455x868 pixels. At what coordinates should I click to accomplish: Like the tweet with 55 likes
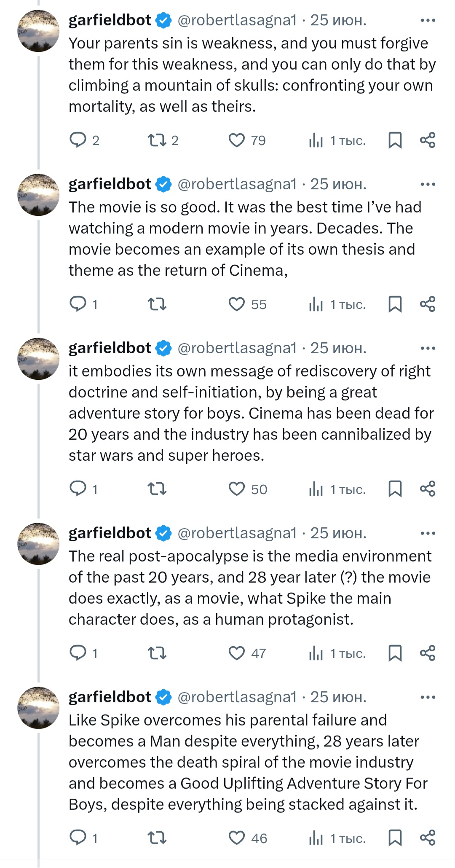coord(236,304)
